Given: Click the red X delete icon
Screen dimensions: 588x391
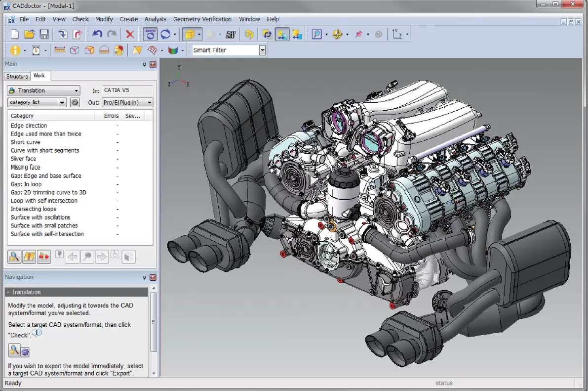Looking at the screenshot, I should [130, 34].
